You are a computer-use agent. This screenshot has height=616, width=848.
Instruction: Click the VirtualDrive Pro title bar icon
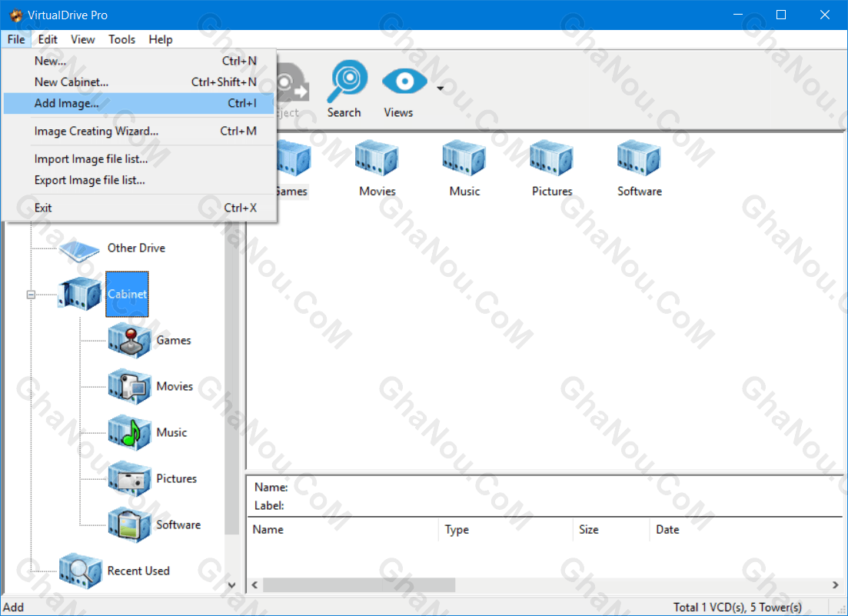pyautogui.click(x=16, y=15)
